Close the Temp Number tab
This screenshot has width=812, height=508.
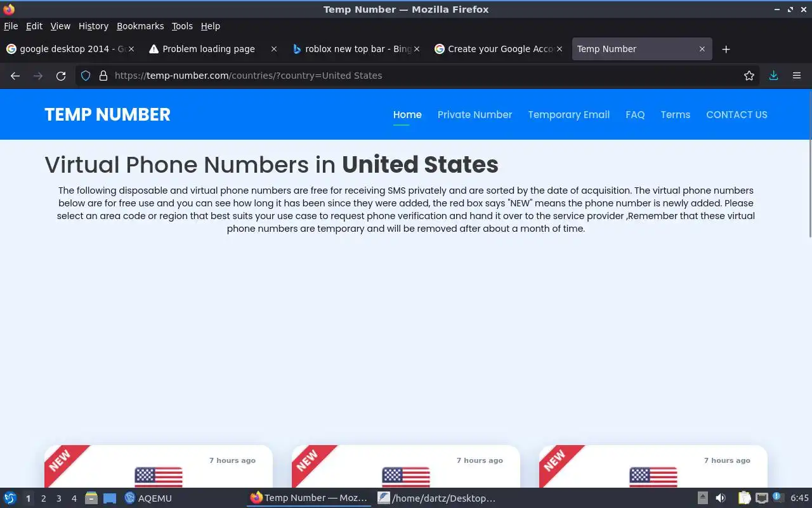[x=702, y=49]
